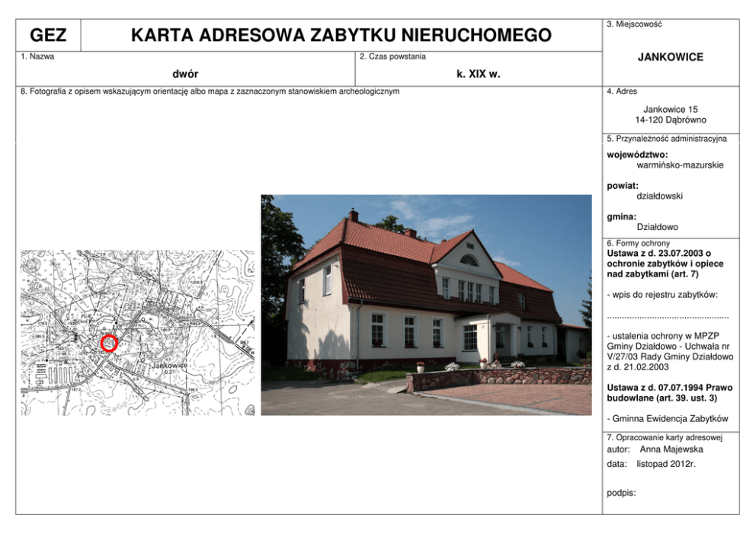The width and height of the screenshot is (756, 534).
Task: Click the powiat value 'działdowski'
Action: pyautogui.click(x=659, y=196)
